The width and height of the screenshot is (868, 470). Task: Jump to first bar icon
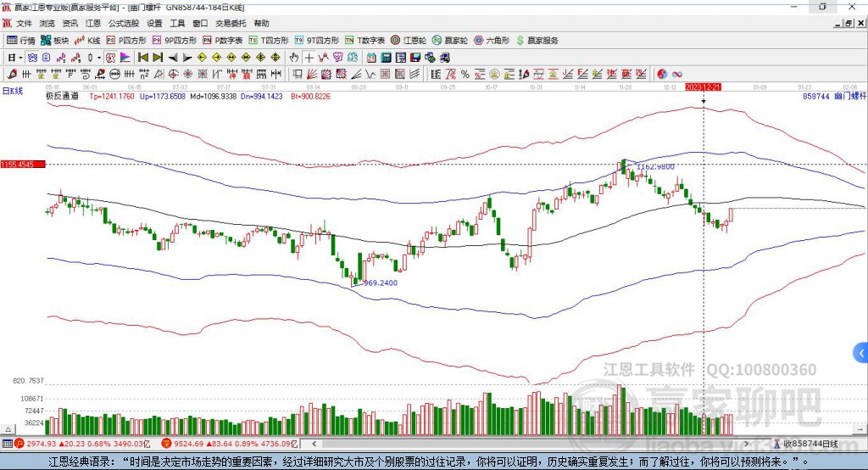pyautogui.click(x=142, y=58)
